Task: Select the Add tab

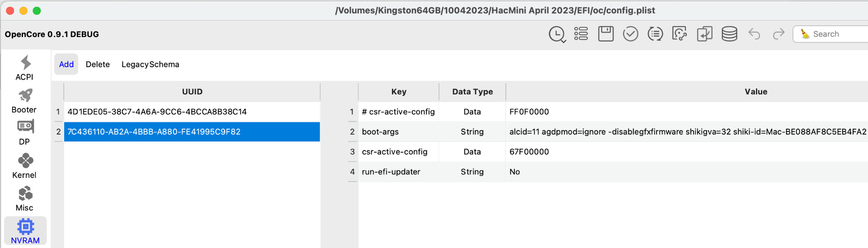Action: tap(66, 64)
